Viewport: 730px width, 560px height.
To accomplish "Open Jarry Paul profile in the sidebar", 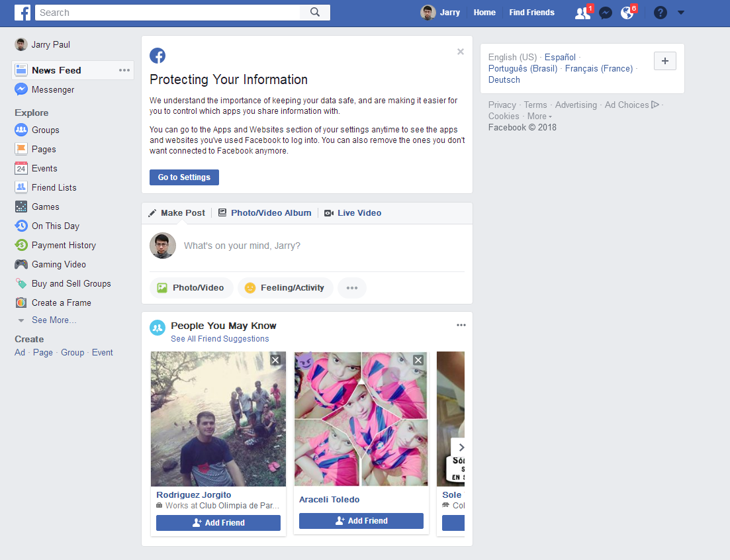I will click(x=42, y=45).
